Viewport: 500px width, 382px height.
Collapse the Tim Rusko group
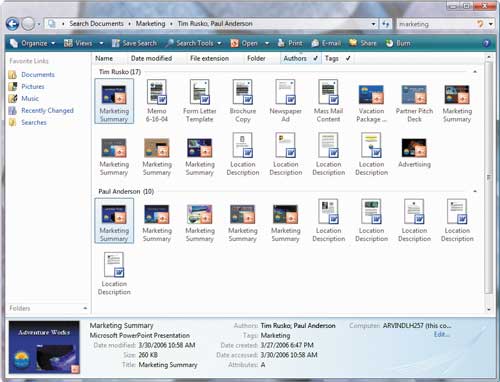pyautogui.click(x=475, y=72)
